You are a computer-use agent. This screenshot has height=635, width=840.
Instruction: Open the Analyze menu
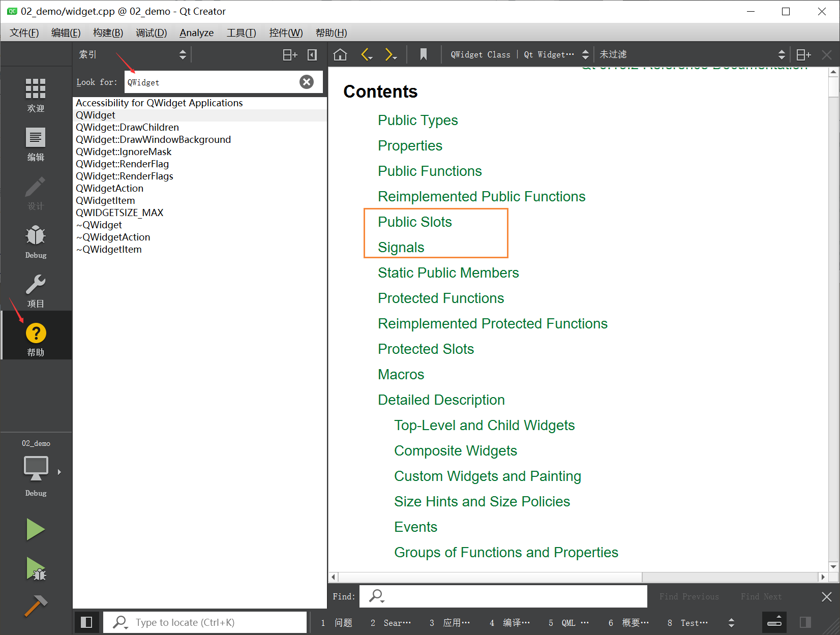[196, 33]
